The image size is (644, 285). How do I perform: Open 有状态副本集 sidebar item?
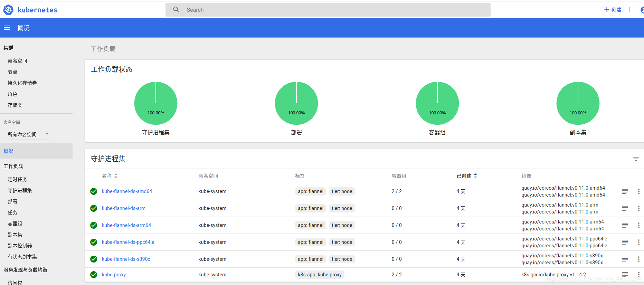coord(22,257)
